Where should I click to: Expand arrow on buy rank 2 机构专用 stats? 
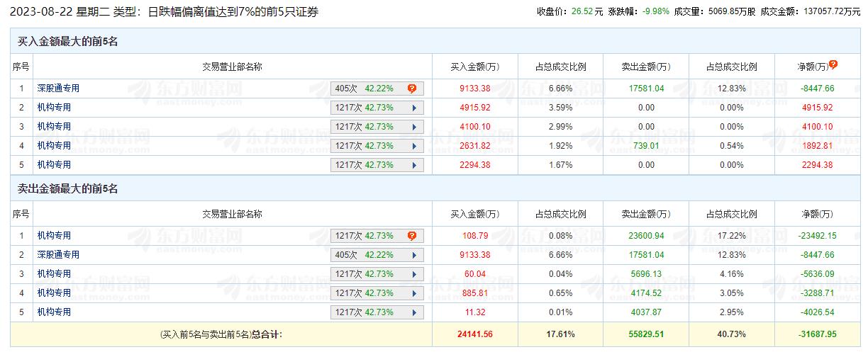412,108
